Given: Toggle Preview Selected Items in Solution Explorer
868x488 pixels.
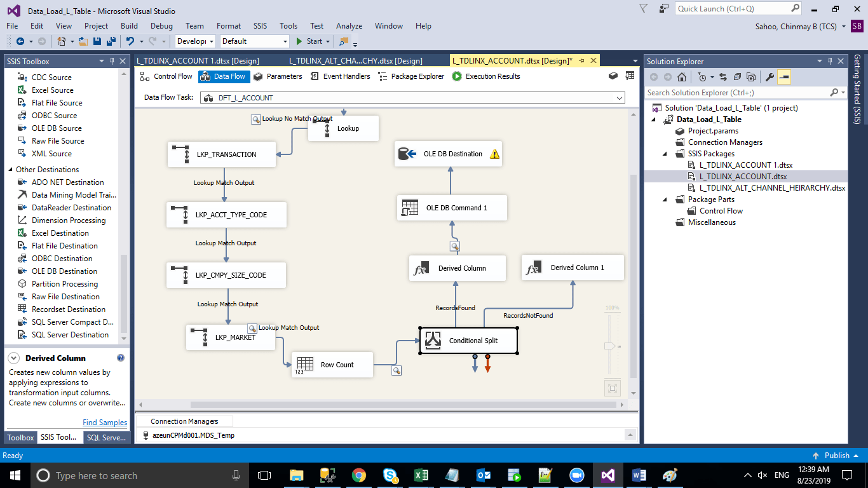Looking at the screenshot, I should click(x=784, y=77).
